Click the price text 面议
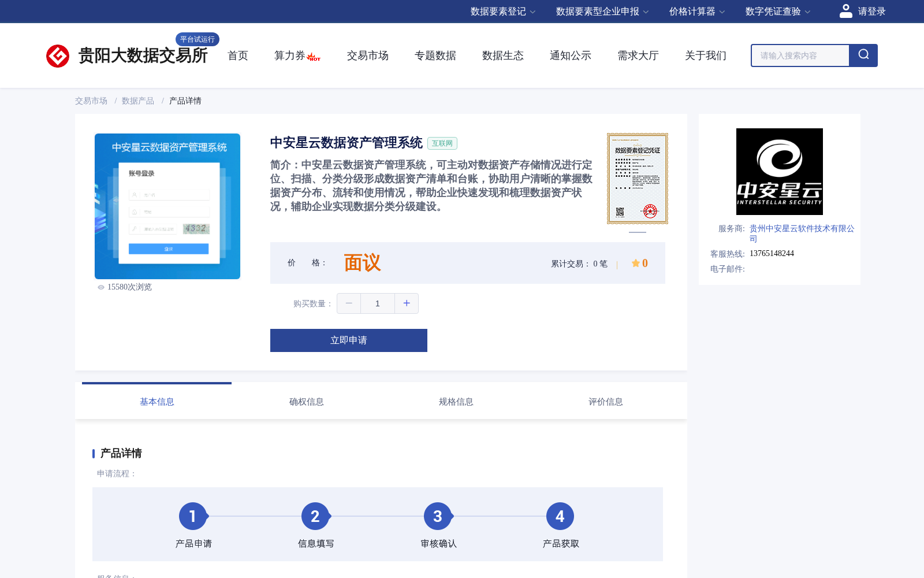 pyautogui.click(x=362, y=263)
